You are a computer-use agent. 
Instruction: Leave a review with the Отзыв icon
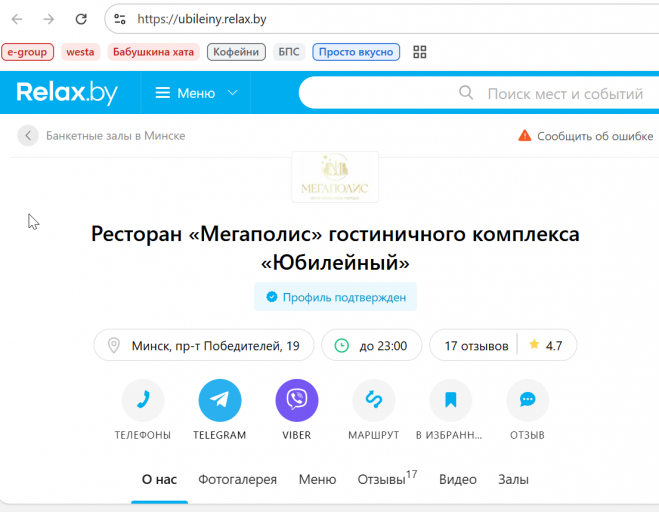click(x=527, y=400)
